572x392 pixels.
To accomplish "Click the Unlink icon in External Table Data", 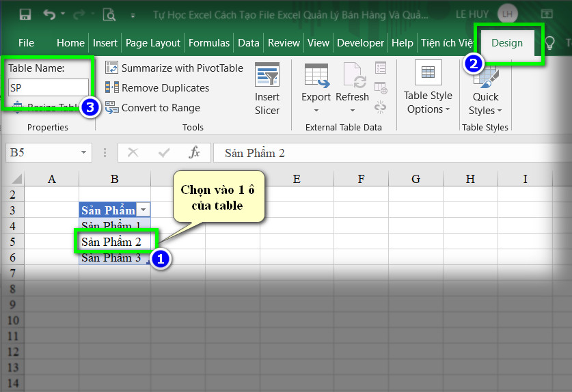I will [380, 107].
